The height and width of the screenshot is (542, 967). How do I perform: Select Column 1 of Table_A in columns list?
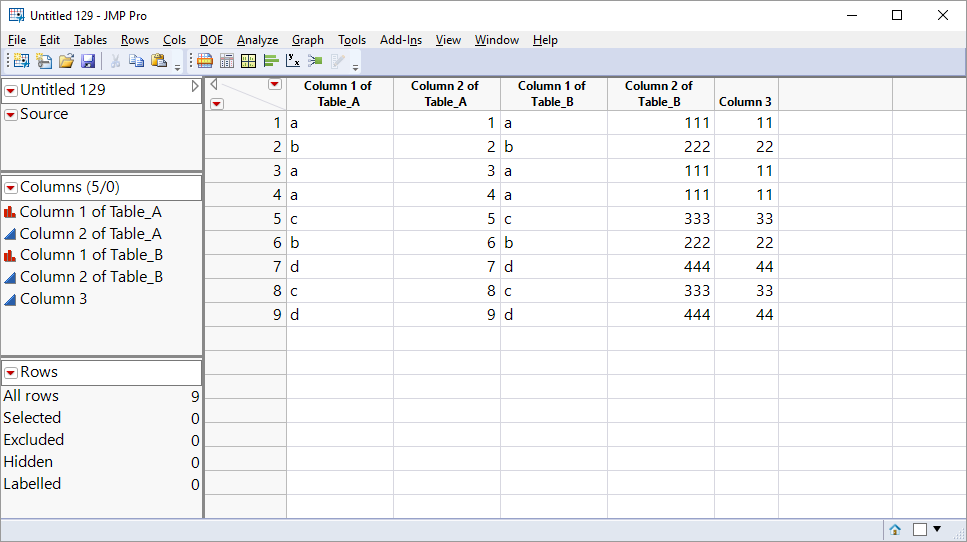[91, 211]
